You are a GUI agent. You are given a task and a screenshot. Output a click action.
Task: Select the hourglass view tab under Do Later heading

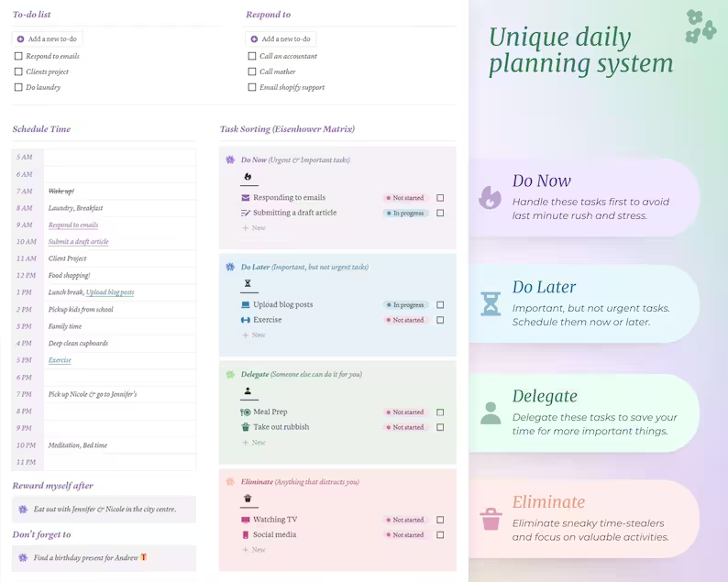248,284
